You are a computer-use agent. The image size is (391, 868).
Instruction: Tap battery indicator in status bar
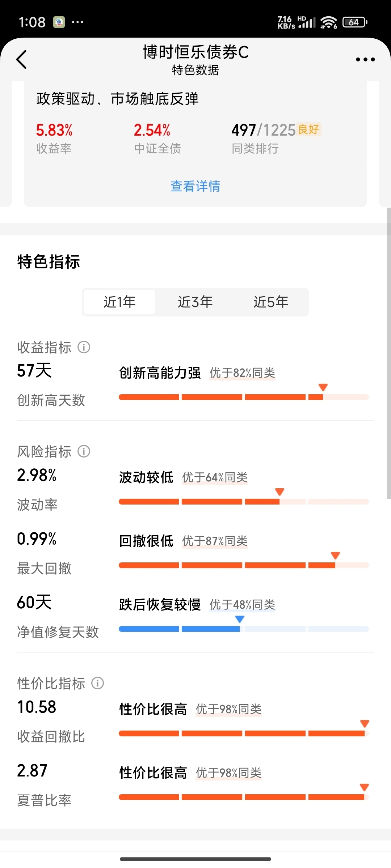355,22
